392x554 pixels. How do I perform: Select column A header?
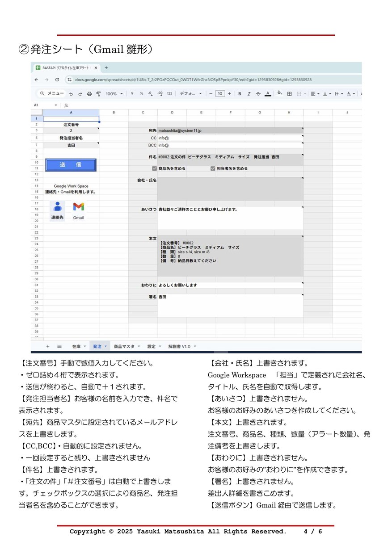(x=71, y=113)
